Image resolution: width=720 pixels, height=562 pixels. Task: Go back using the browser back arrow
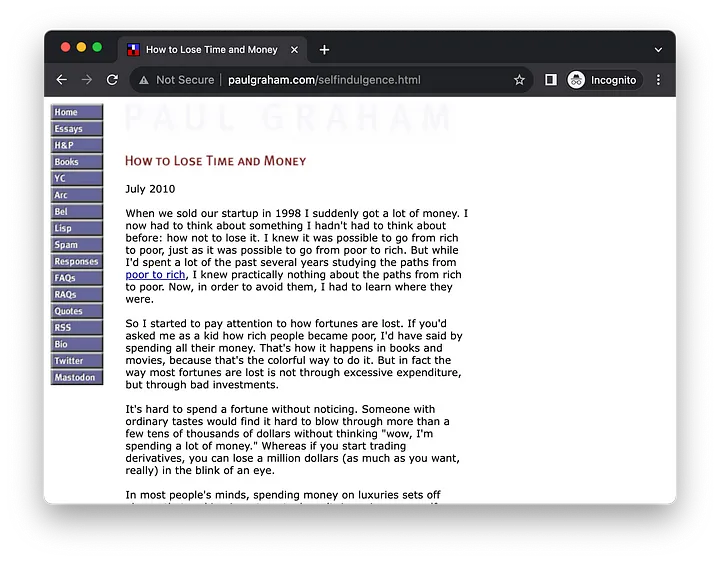pyautogui.click(x=62, y=80)
